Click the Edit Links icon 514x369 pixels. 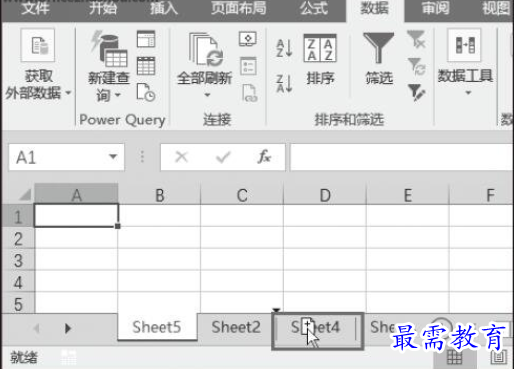point(250,93)
